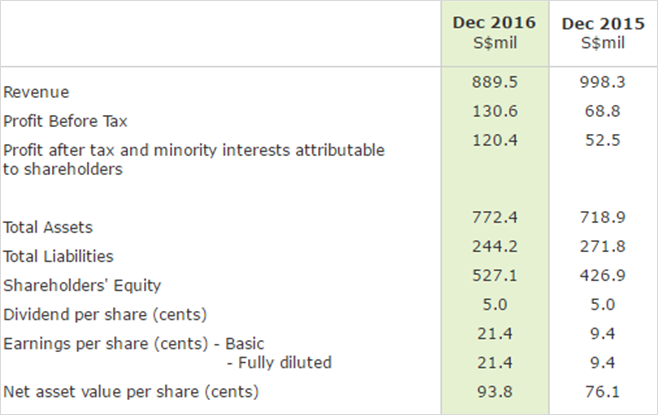
Task: Click the Dec 2016 column header
Action: coord(494,23)
